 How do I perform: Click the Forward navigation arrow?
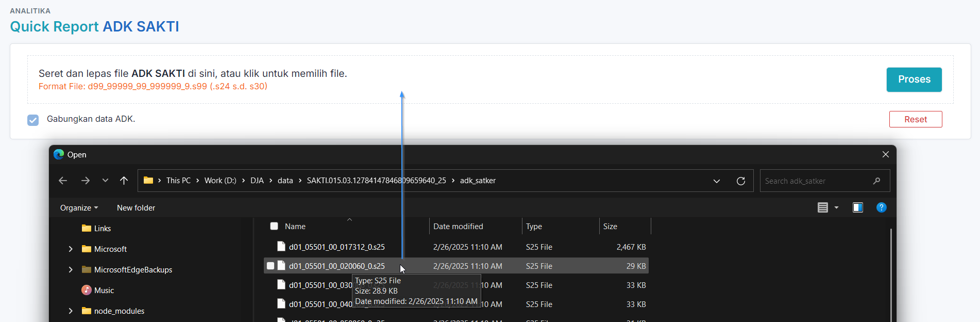click(86, 181)
